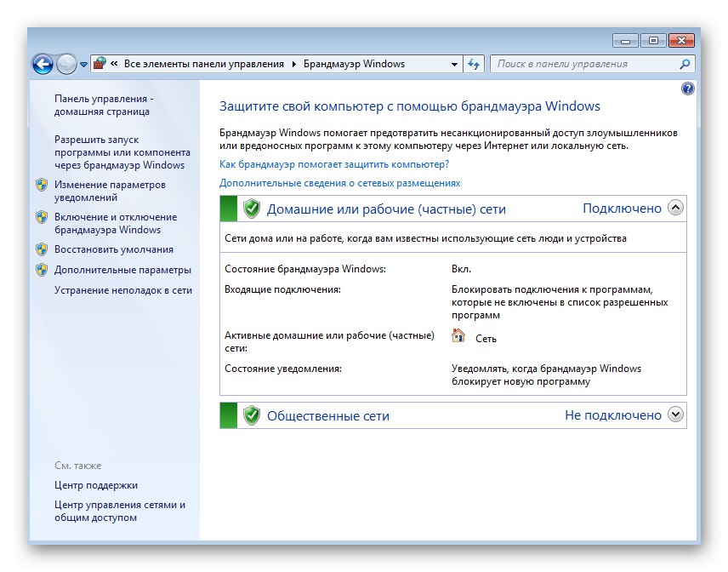728x572 pixels.
Task: Open 'Дополнительные сведения о сетевых размещениях' link
Action: click(340, 183)
